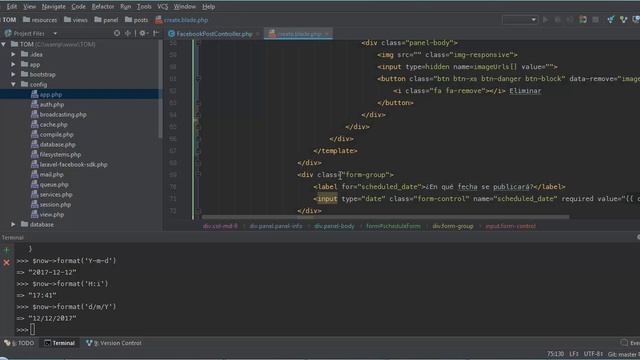640x360 pixels.
Task: Open project panel settings gear
Action: pyautogui.click(x=143, y=33)
